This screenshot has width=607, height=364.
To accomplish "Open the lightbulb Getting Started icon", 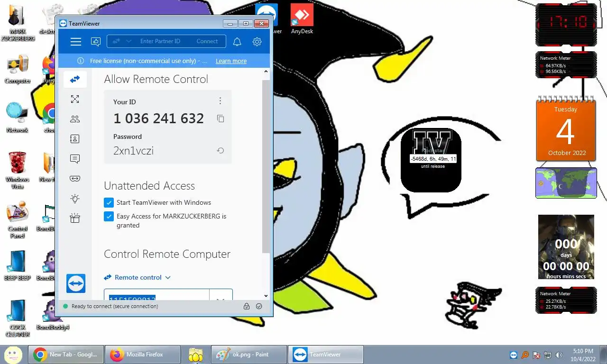I will [75, 199].
